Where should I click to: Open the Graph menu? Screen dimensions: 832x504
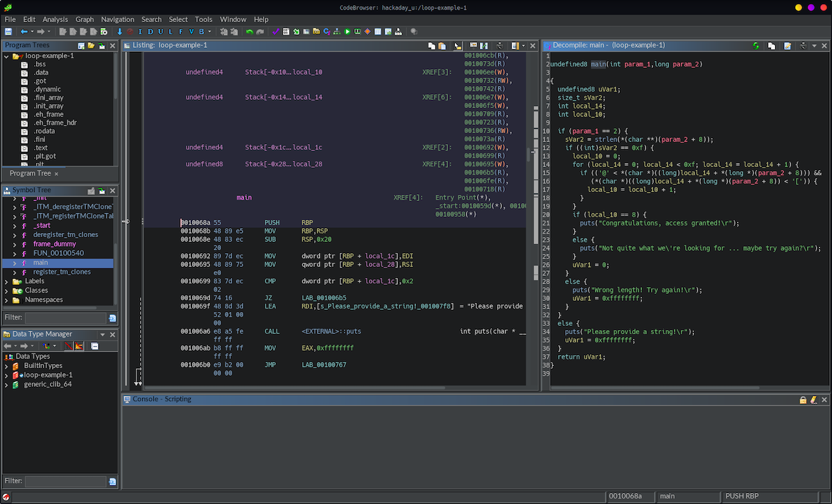85,19
